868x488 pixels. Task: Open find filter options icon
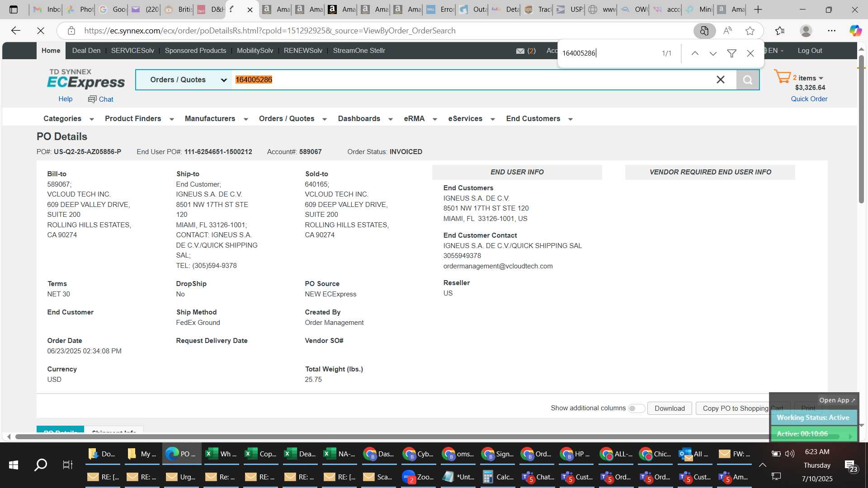pyautogui.click(x=731, y=53)
